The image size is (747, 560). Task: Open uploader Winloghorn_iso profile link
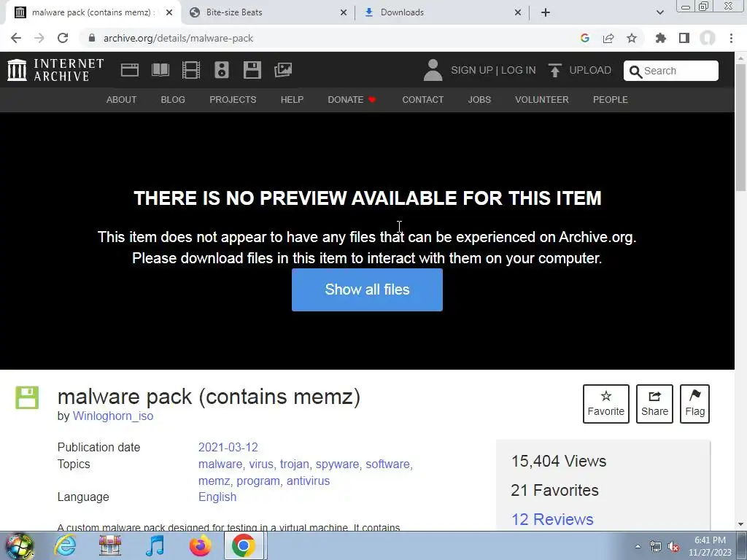click(113, 416)
